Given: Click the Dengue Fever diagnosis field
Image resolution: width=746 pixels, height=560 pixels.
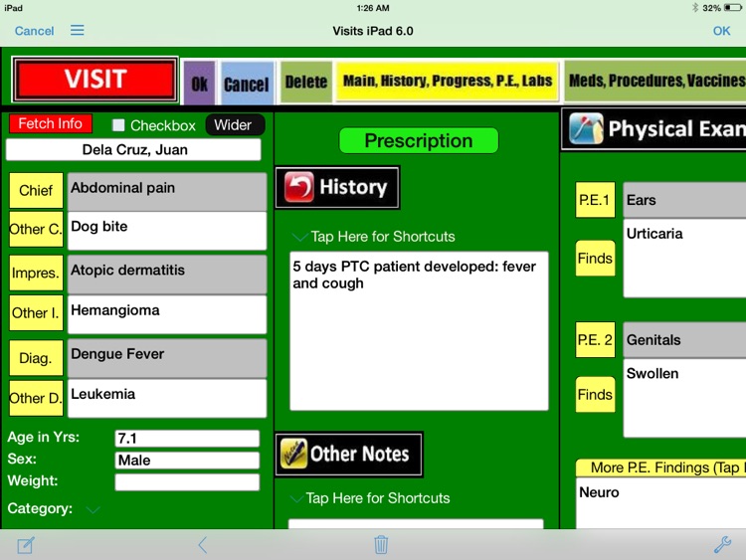Looking at the screenshot, I should click(x=167, y=358).
